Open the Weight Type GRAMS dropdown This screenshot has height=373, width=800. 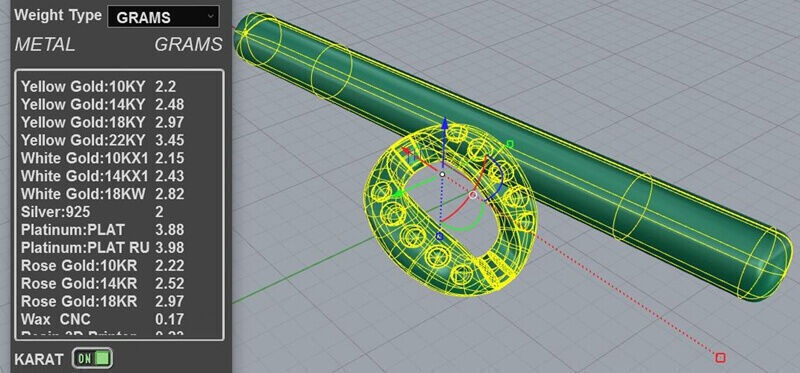(x=163, y=17)
